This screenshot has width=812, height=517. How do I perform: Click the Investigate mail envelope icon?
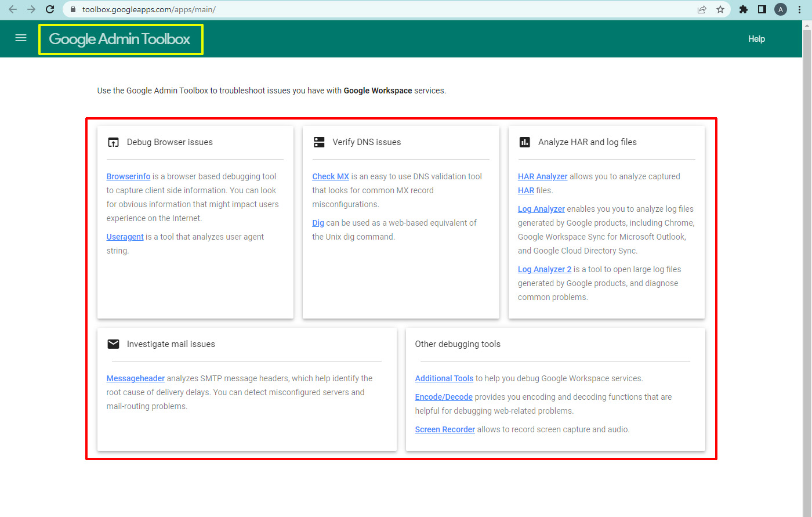point(113,344)
